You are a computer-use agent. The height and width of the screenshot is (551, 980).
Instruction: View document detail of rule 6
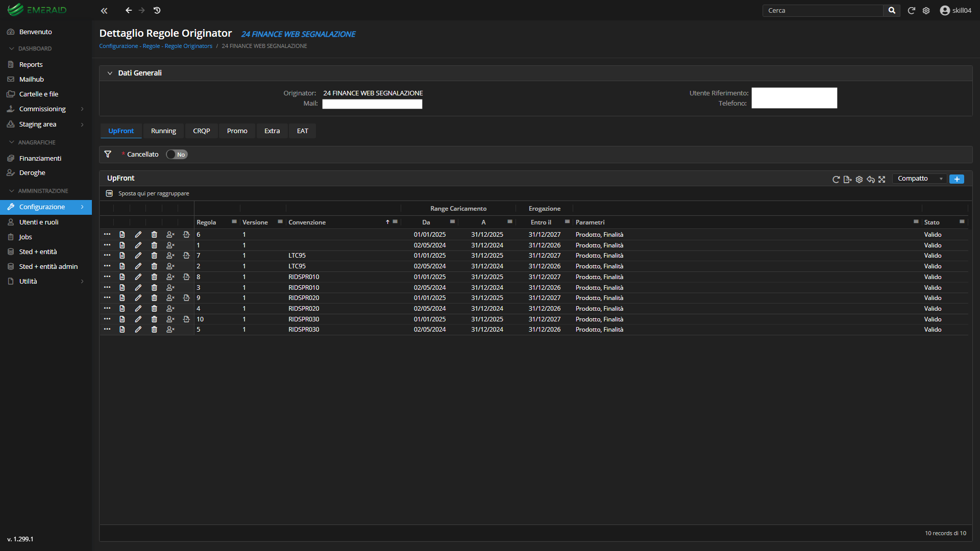122,234
